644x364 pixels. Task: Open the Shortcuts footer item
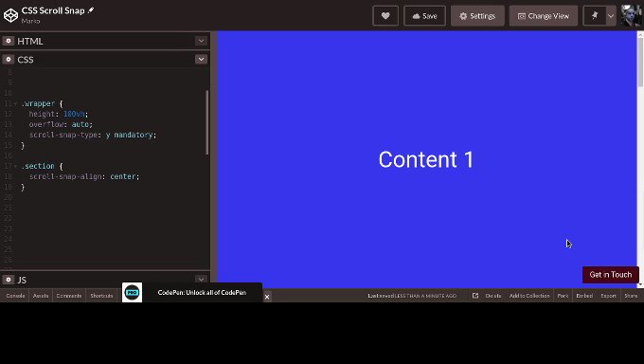pyautogui.click(x=101, y=296)
